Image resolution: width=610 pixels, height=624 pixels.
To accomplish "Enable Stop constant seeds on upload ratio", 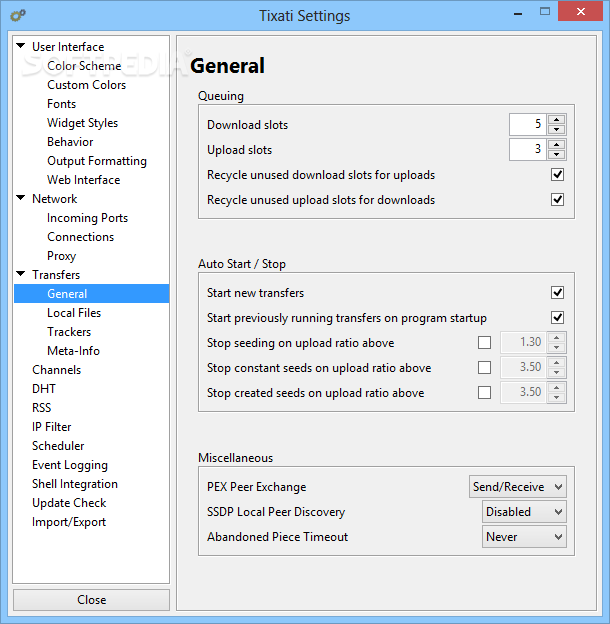I will pyautogui.click(x=484, y=368).
